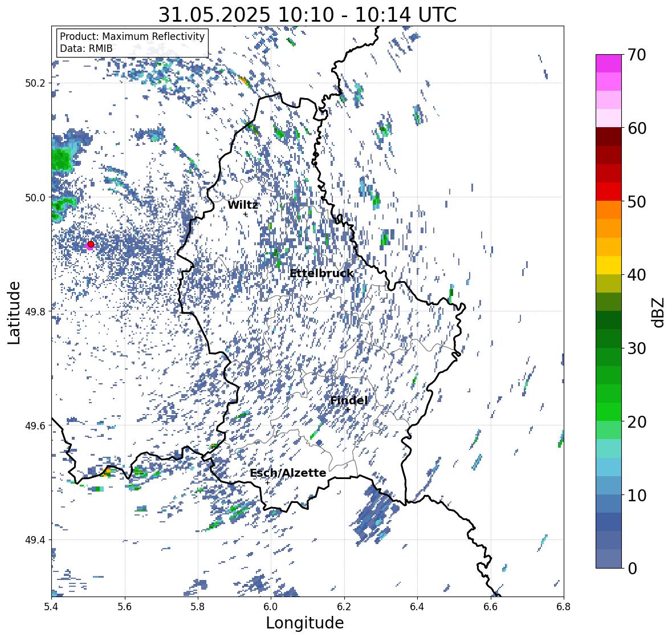672x637 pixels.
Task: Click the latitude tick 50.2
Action: pos(35,83)
